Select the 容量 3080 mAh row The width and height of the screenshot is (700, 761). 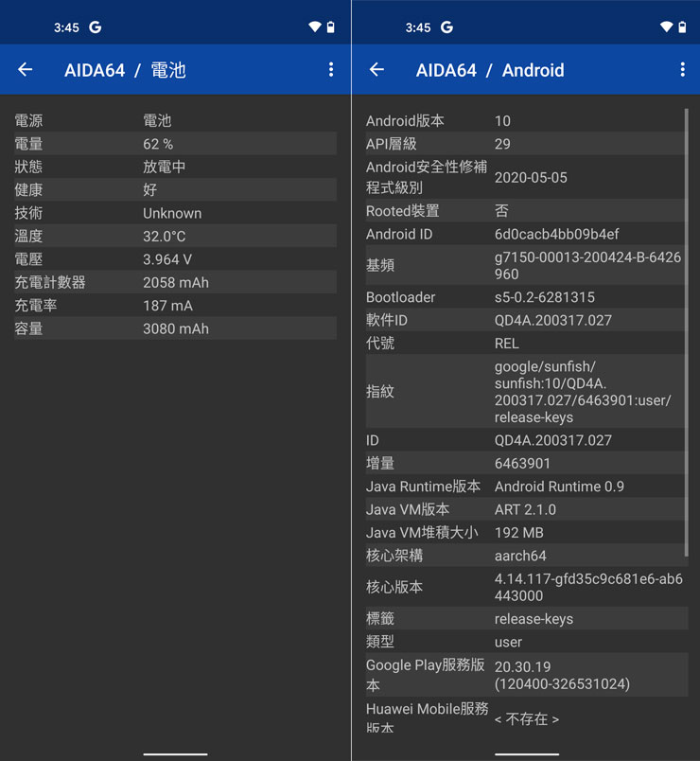coord(175,328)
